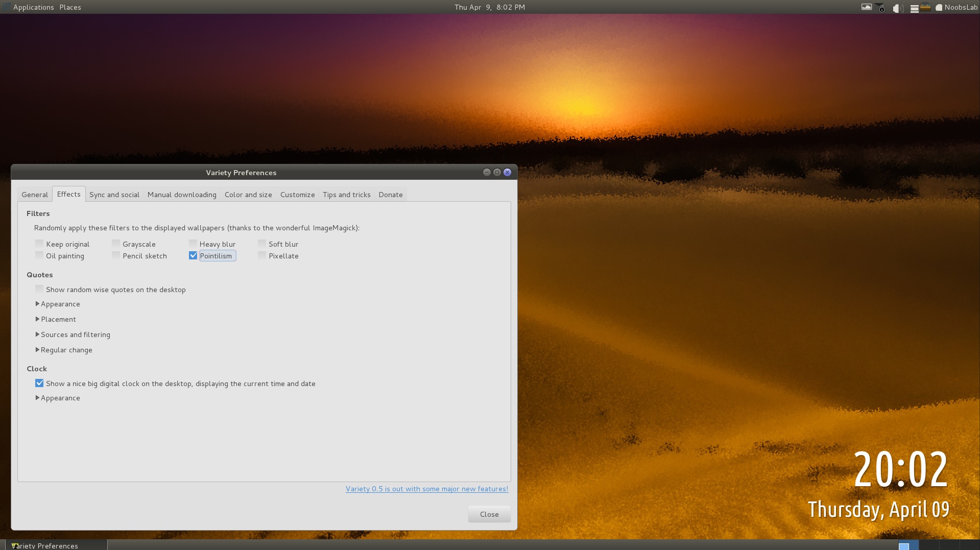Switch to the Customize tab
Image resolution: width=980 pixels, height=550 pixels.
297,195
